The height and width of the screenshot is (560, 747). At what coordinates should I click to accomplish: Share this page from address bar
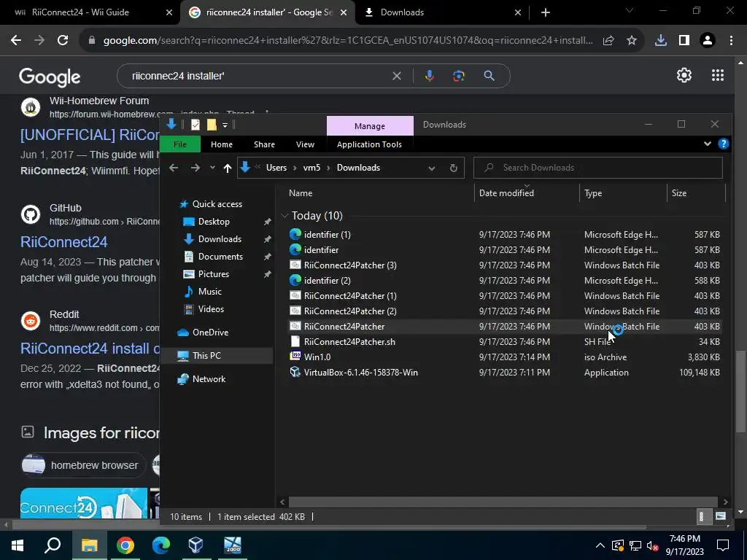click(x=608, y=41)
